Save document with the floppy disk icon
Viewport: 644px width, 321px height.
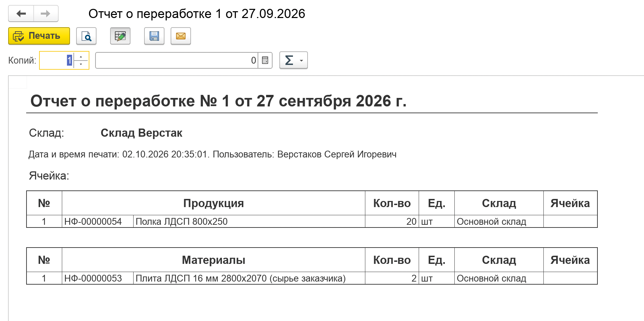154,36
